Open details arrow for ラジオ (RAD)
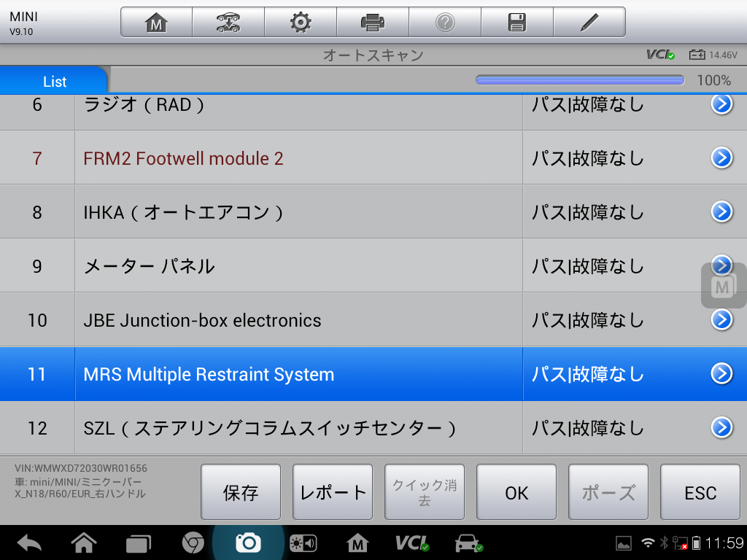The image size is (747, 560). 721,104
